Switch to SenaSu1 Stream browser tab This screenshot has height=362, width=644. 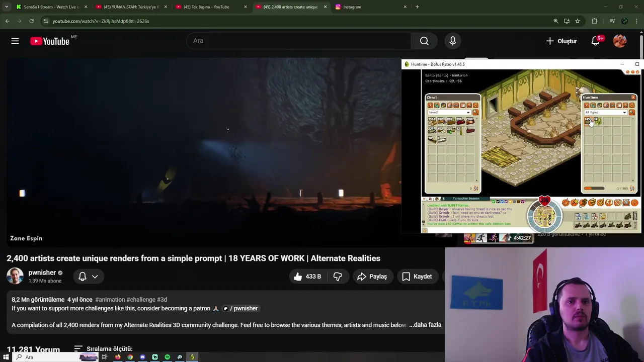click(51, 7)
